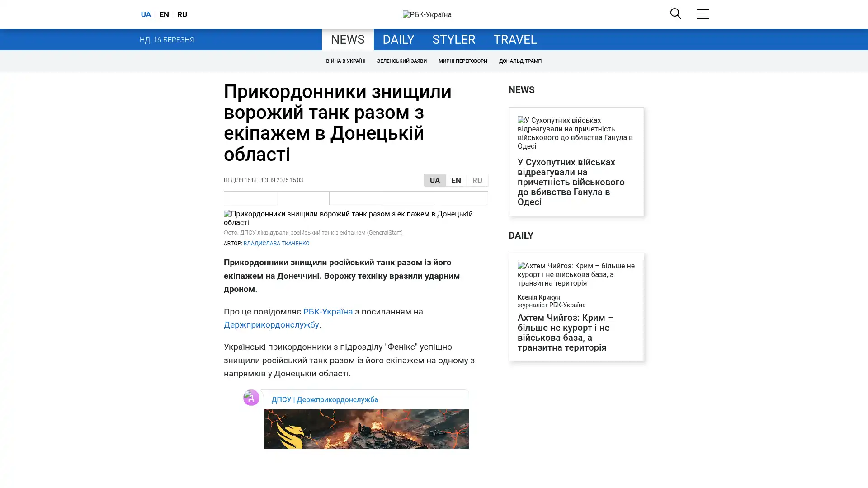The width and height of the screenshot is (868, 488).
Task: Click the middle share button in row
Action: tap(355, 198)
